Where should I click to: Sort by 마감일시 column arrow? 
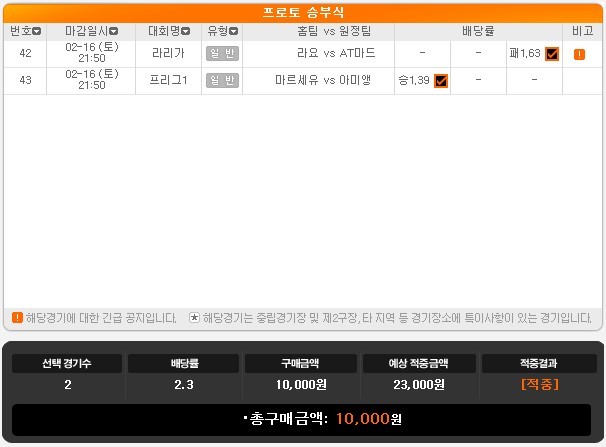(x=114, y=31)
